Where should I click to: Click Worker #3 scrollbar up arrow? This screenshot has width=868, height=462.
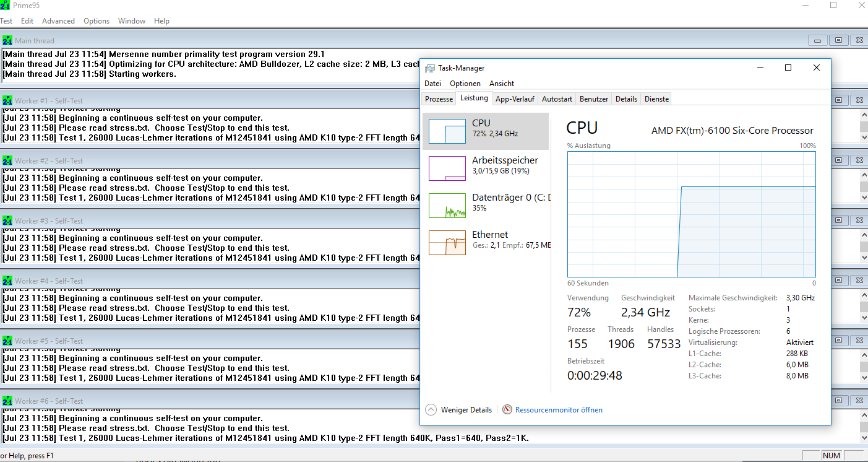(x=864, y=234)
